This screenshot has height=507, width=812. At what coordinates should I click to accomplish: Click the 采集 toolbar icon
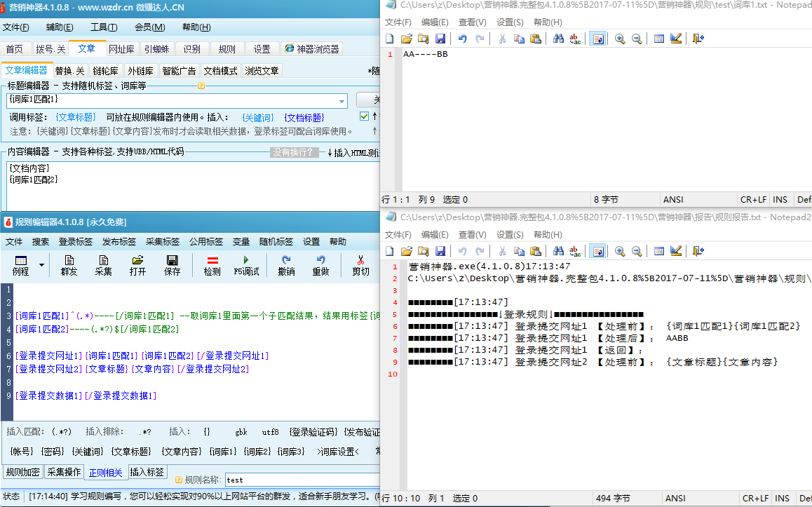[103, 264]
